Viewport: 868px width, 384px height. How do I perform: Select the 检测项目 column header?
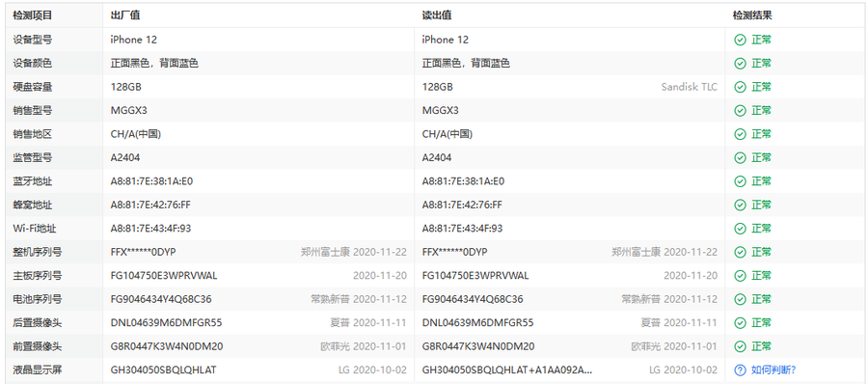pyautogui.click(x=33, y=15)
